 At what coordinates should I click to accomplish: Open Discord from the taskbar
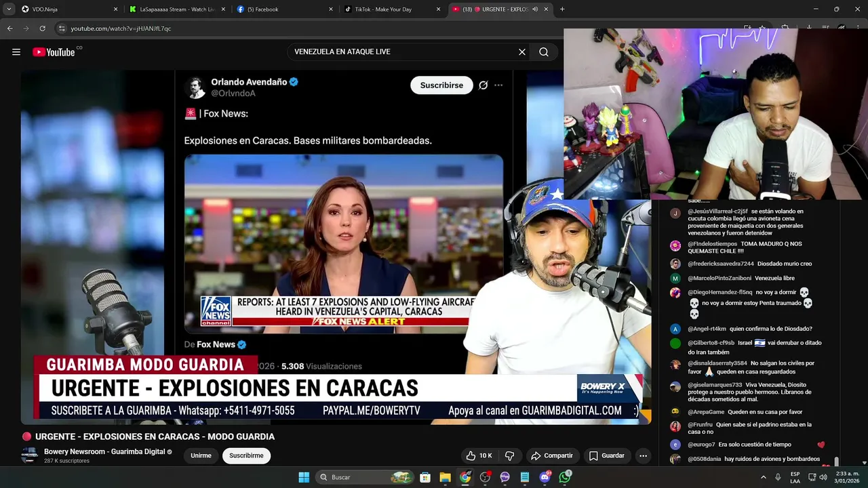pos(545,477)
